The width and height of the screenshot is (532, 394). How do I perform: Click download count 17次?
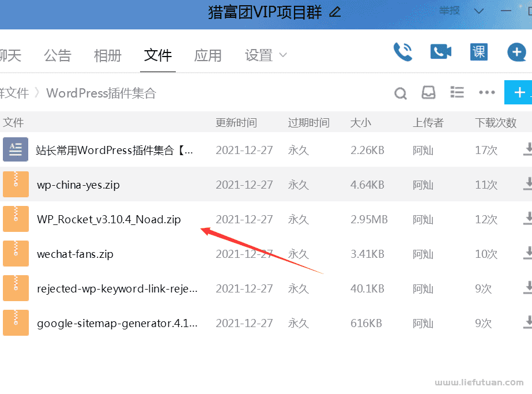point(486,150)
